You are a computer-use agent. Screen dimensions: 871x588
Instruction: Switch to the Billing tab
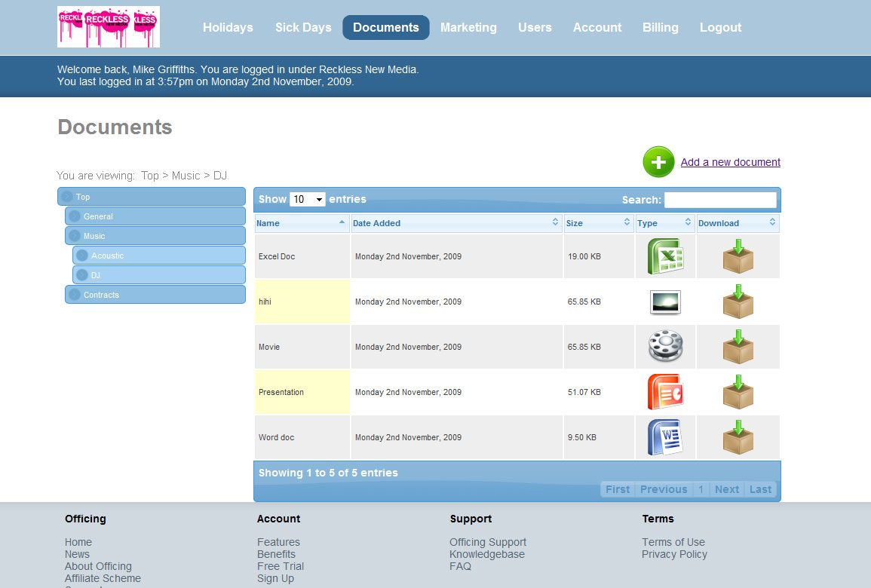[x=660, y=27]
